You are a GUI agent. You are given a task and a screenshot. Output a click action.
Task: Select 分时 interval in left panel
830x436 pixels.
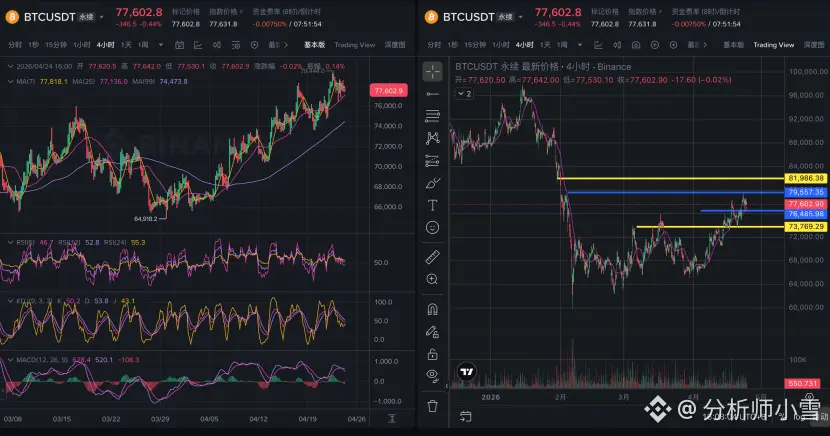coord(15,45)
